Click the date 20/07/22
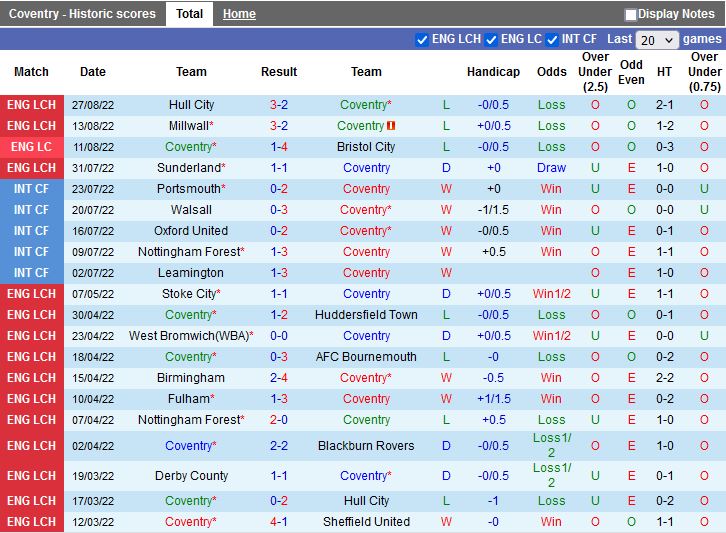 tap(93, 210)
